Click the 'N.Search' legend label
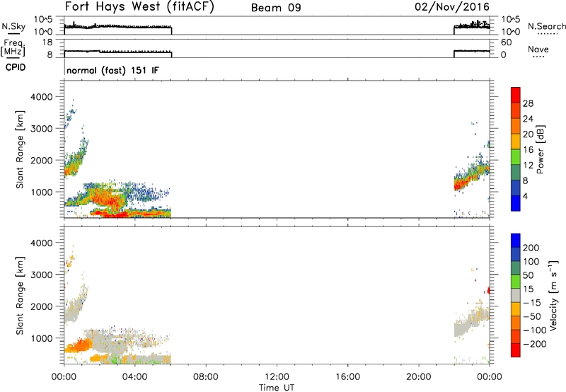This screenshot has height=392, width=566. coord(546,26)
